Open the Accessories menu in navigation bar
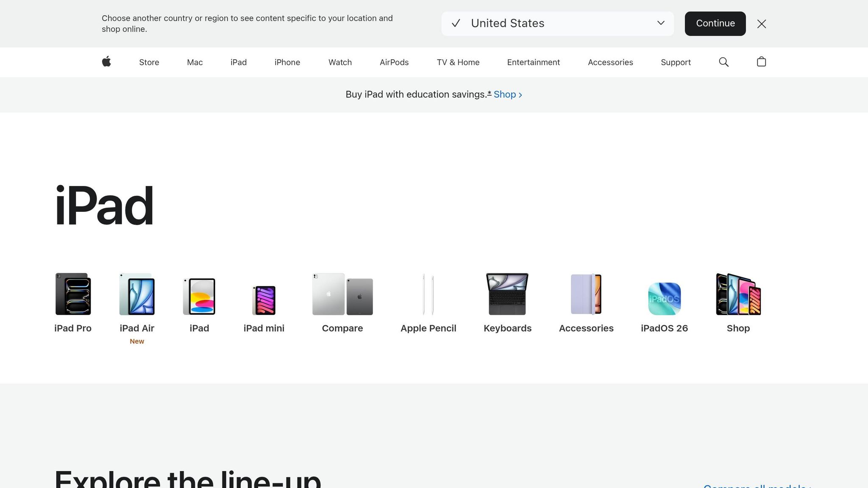 pyautogui.click(x=610, y=62)
